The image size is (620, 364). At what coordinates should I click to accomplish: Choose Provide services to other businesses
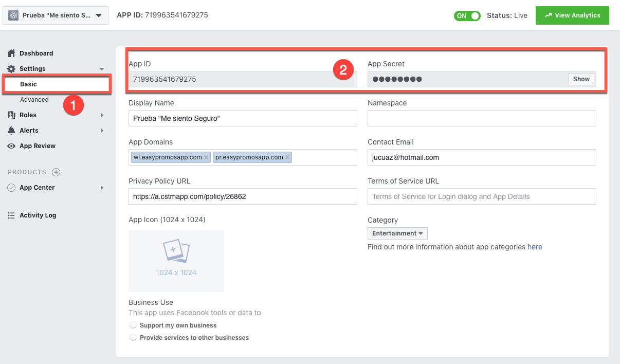[133, 337]
